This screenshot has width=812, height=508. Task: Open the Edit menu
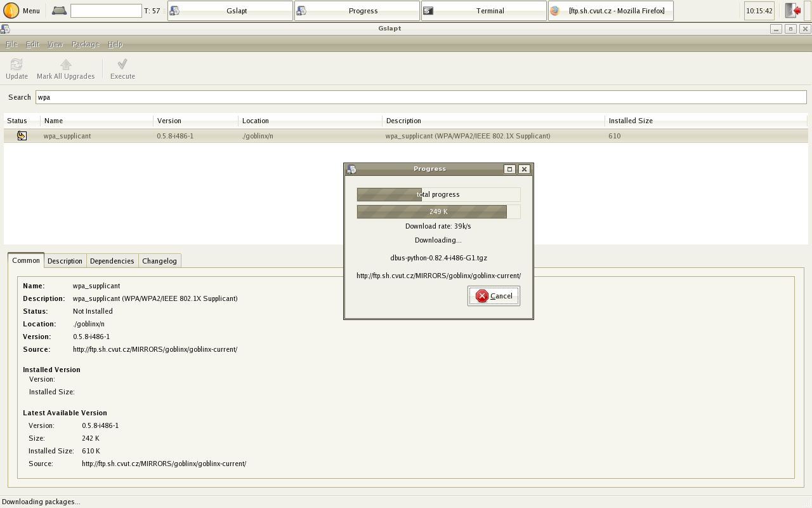point(32,44)
